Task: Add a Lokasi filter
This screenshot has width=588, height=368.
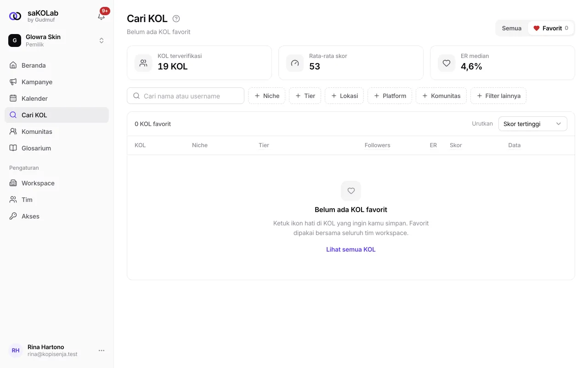Action: (x=345, y=96)
